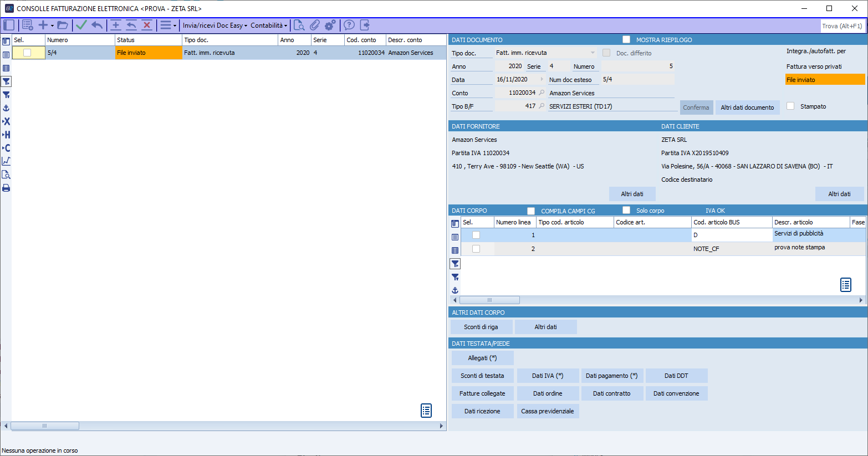Check the Stampato checkbox
868x456 pixels.
click(790, 106)
